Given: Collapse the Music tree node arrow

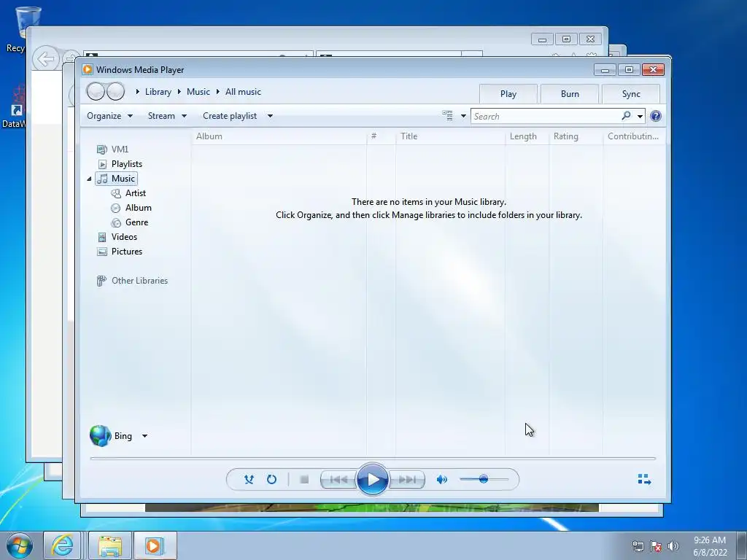Looking at the screenshot, I should [x=89, y=179].
